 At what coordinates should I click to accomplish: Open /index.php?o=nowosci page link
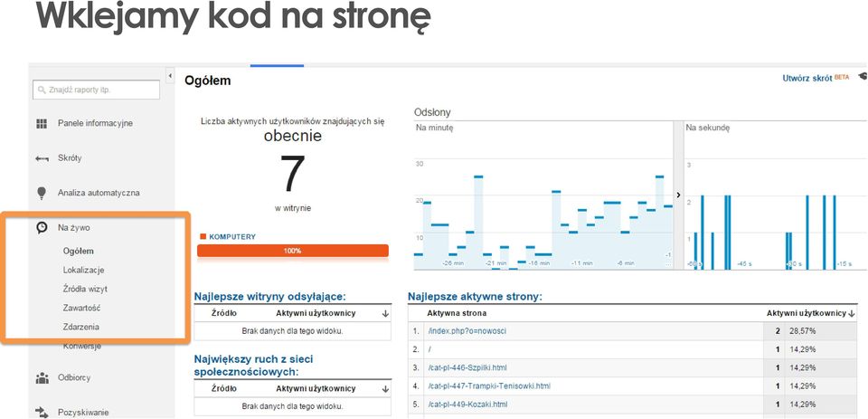pos(467,331)
